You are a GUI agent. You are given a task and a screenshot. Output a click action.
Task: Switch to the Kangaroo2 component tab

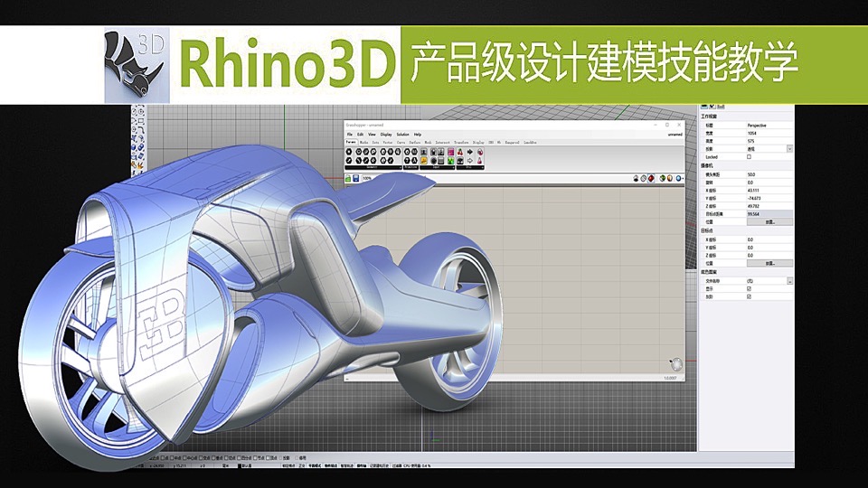(x=512, y=142)
